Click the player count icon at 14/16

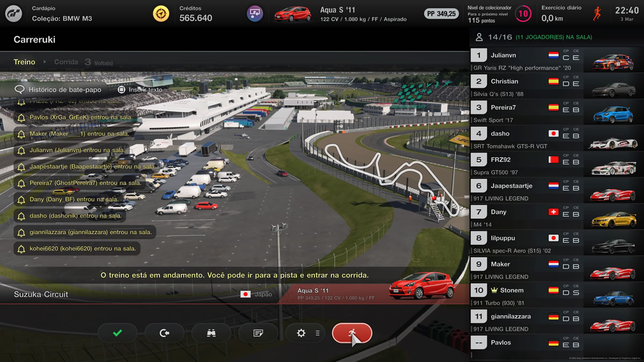coord(479,38)
